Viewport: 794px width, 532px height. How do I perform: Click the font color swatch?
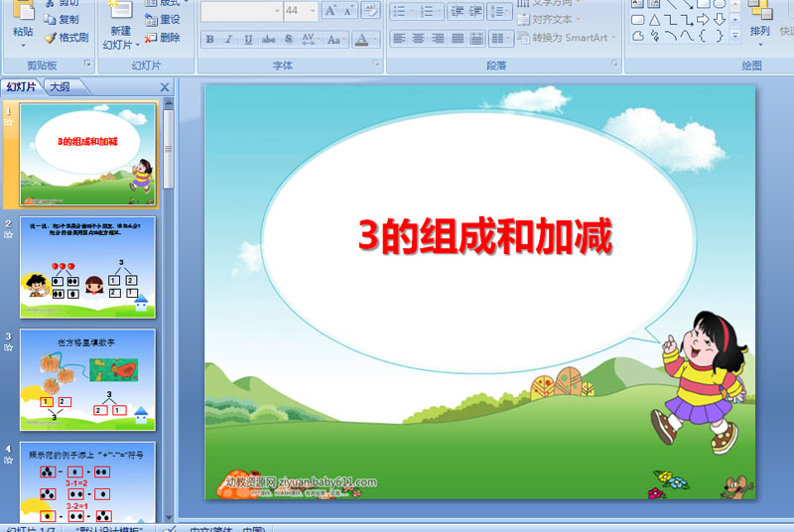(x=361, y=39)
